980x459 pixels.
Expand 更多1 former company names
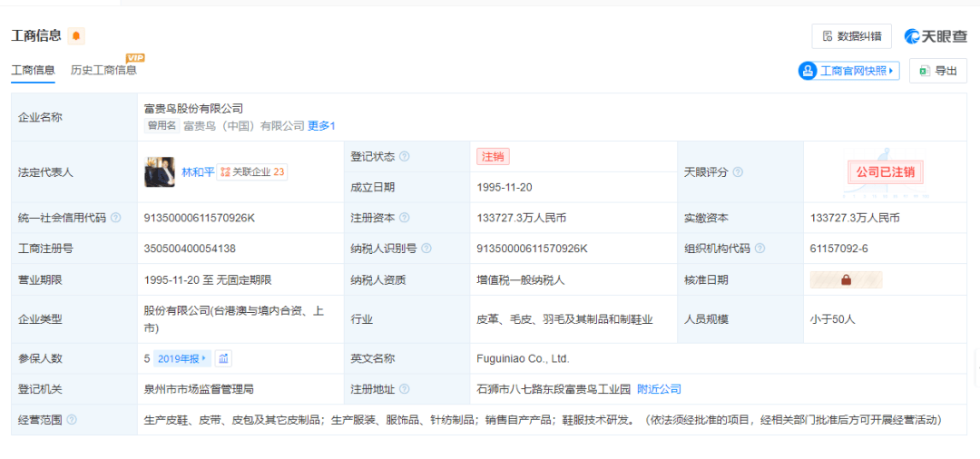(321, 126)
